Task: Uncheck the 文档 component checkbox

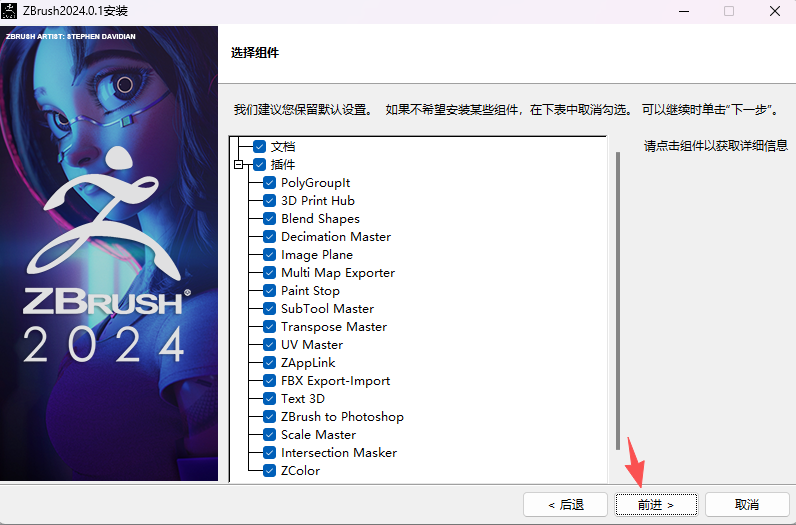Action: pos(259,147)
